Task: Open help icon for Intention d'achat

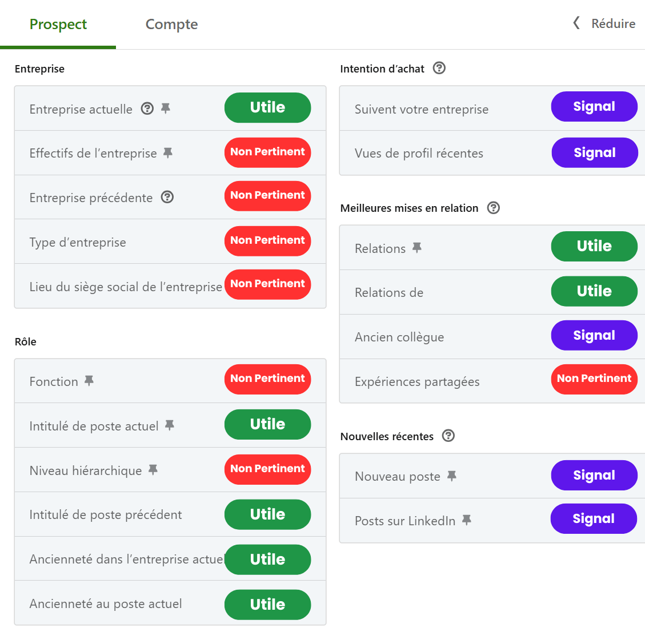Action: [439, 68]
